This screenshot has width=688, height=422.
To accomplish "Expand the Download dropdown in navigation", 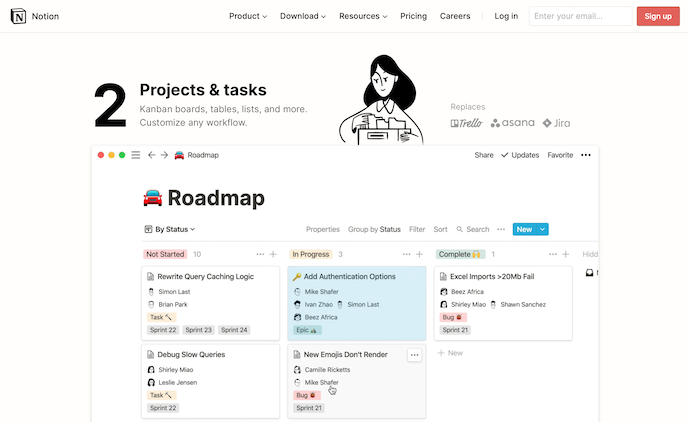I will click(303, 16).
